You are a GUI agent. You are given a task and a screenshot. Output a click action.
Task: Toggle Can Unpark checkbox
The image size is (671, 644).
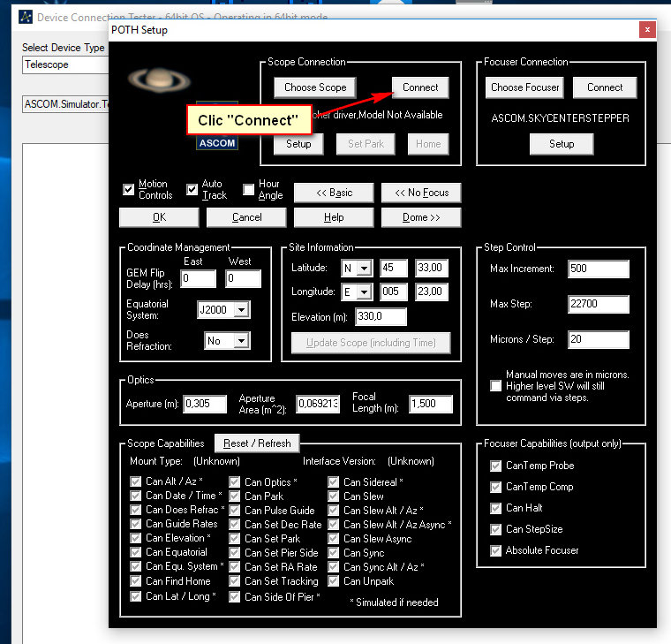pyautogui.click(x=334, y=581)
